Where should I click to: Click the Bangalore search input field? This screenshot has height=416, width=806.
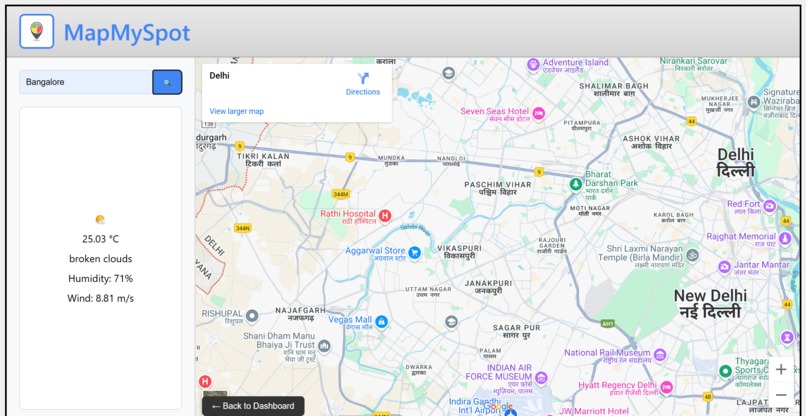point(86,82)
